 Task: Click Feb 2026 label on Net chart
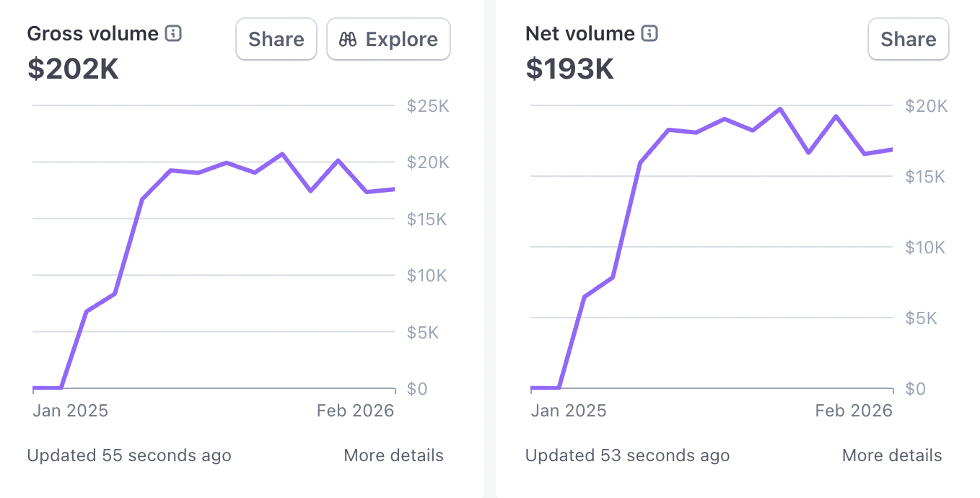point(854,411)
